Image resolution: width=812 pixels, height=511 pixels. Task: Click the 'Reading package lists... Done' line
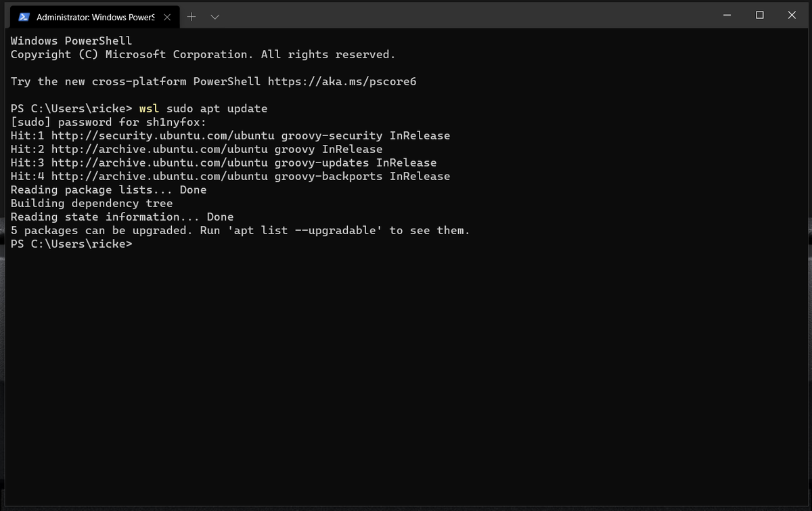108,190
